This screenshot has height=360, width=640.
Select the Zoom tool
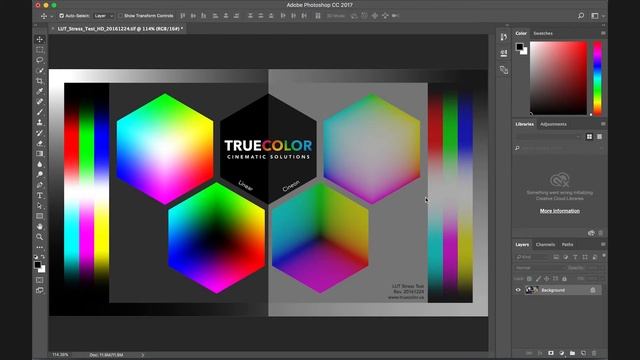[40, 237]
